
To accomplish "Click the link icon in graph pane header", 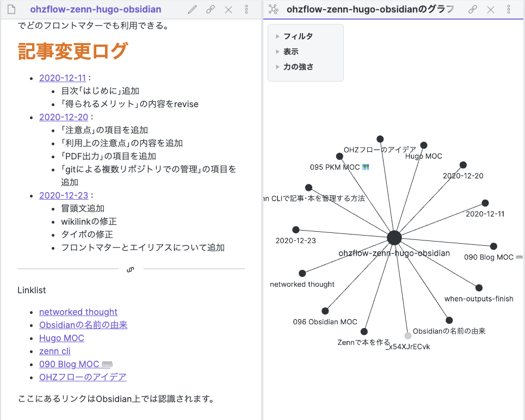I will 472,9.
